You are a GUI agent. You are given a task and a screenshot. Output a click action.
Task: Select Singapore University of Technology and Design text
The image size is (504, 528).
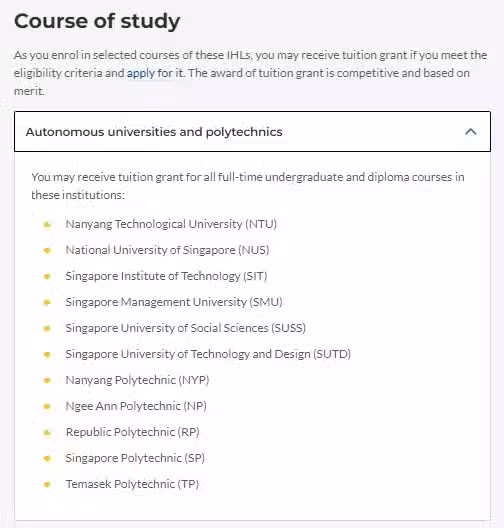[x=208, y=354]
